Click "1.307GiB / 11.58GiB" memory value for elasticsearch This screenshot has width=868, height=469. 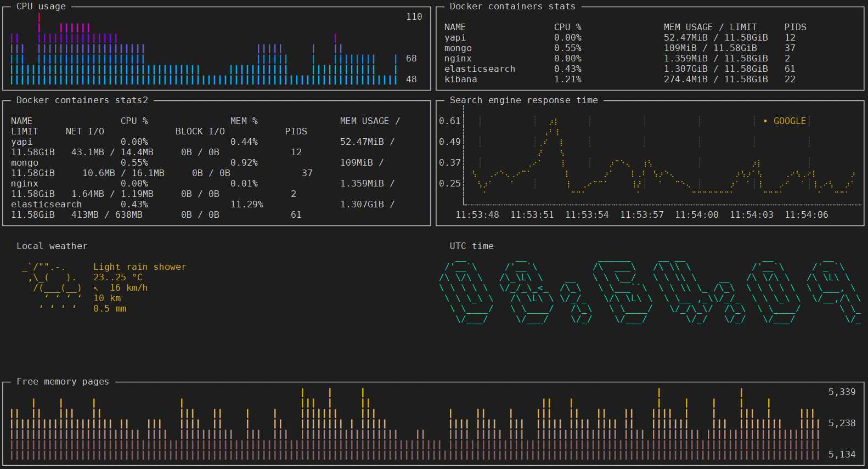pyautogui.click(x=716, y=69)
